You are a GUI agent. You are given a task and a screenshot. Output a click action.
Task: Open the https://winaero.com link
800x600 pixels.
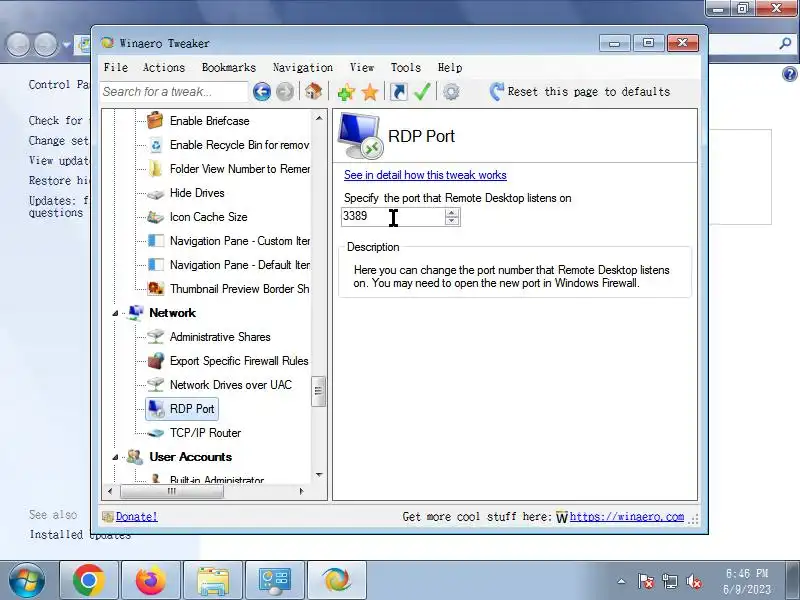point(627,516)
